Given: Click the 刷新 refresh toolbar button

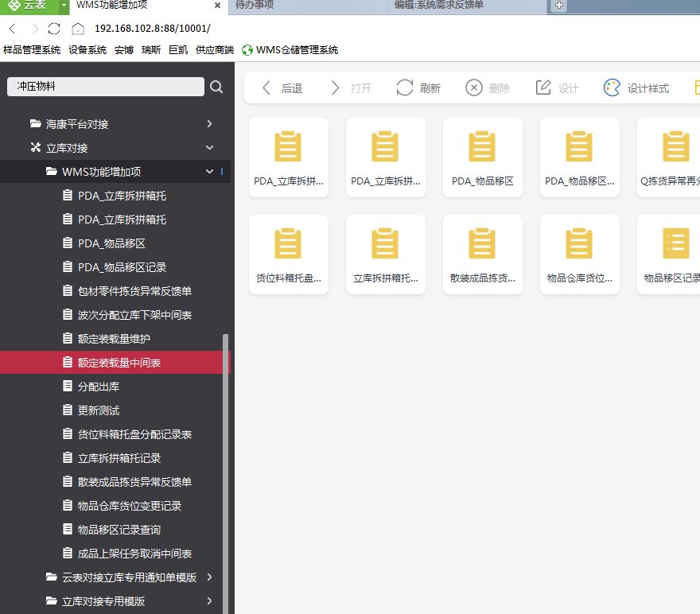Looking at the screenshot, I should click(418, 88).
